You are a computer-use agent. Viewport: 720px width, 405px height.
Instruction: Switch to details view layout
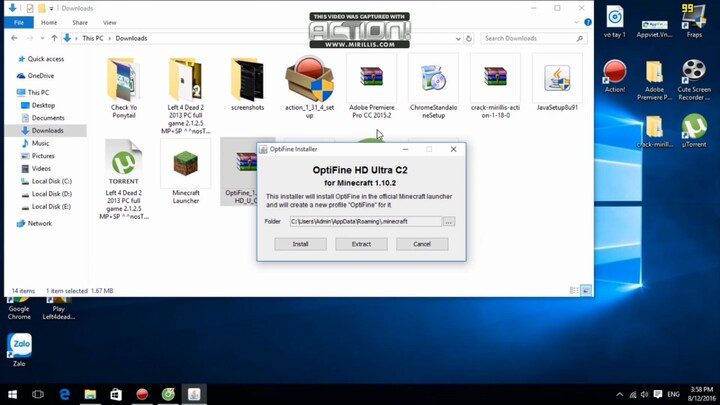[574, 290]
